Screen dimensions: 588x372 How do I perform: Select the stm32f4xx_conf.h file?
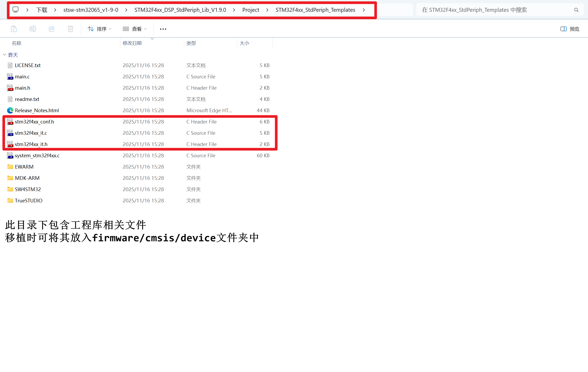(34, 122)
